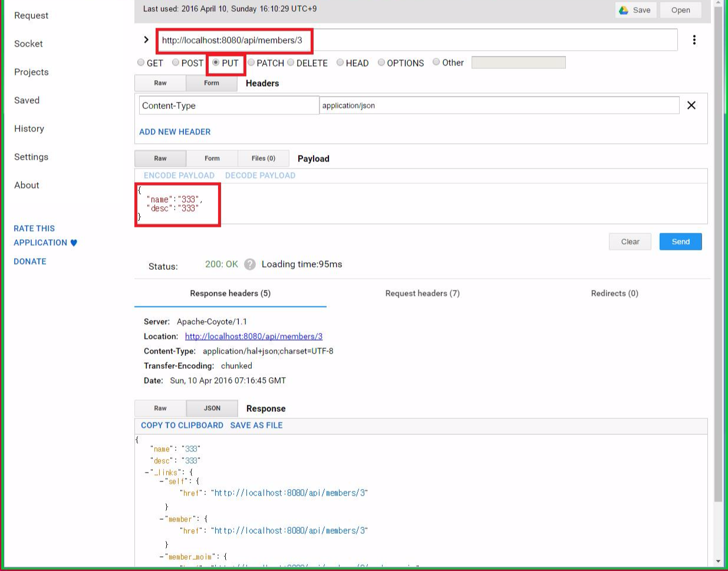
Task: Select the PATCH method radio button
Action: 251,62
